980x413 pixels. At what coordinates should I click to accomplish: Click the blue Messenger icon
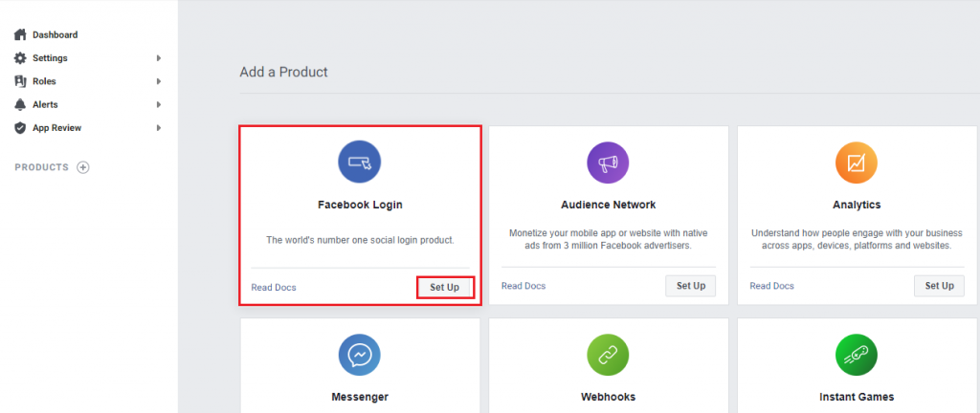[x=360, y=355]
